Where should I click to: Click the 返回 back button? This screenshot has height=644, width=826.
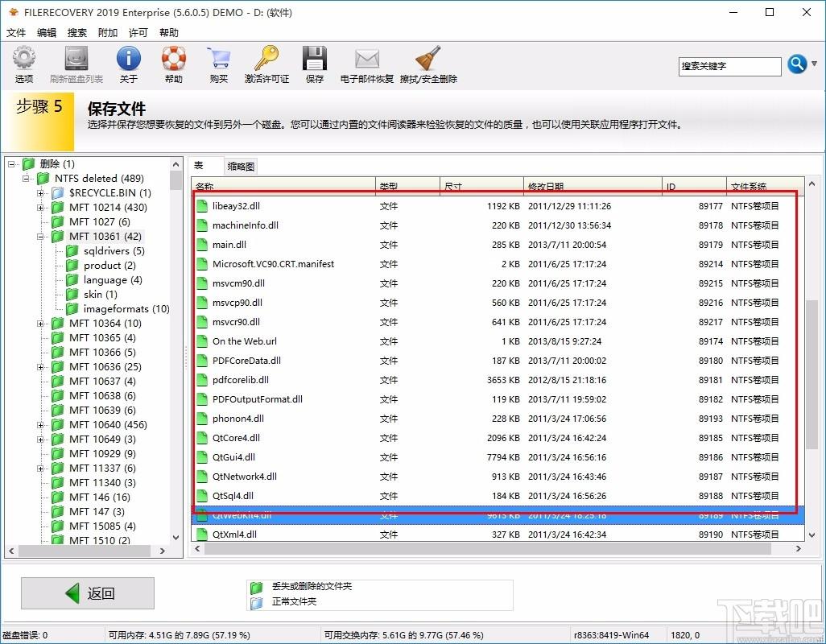(x=88, y=593)
